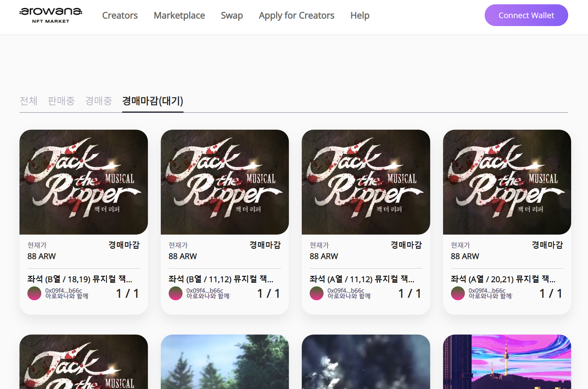Viewport: 588px width, 389px height.
Task: Switch to the 판매중 tab
Action: click(61, 101)
